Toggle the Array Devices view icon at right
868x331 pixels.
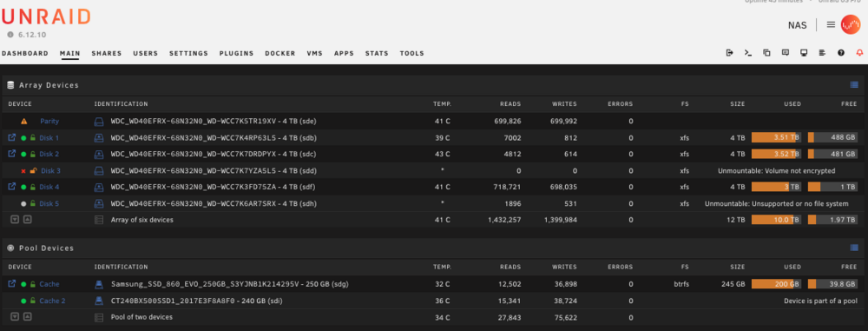coord(853,85)
